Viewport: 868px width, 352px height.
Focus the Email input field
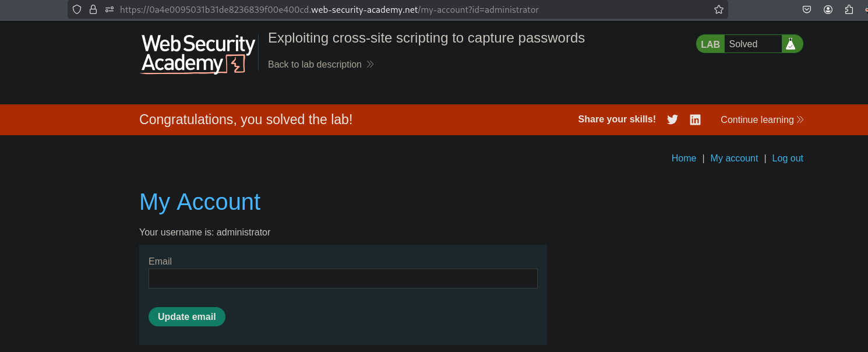coord(343,279)
